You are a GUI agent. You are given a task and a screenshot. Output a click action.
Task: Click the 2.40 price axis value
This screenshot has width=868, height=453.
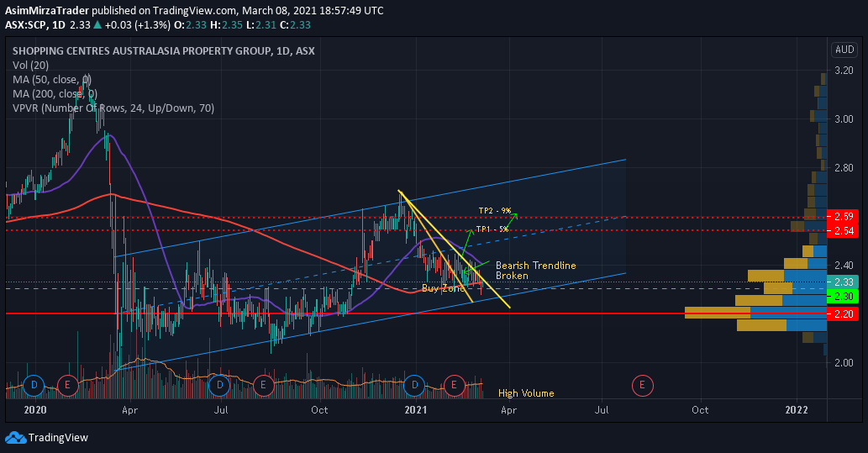click(844, 266)
